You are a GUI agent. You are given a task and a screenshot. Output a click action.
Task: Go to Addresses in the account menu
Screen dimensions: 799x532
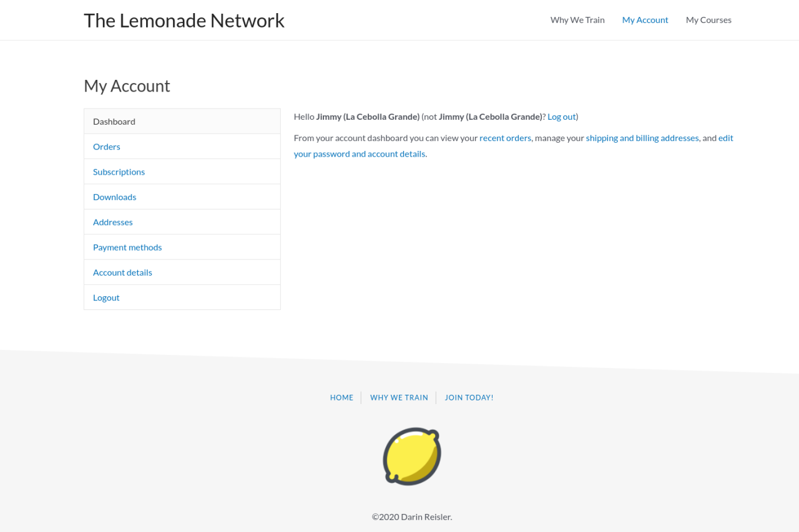(x=113, y=222)
